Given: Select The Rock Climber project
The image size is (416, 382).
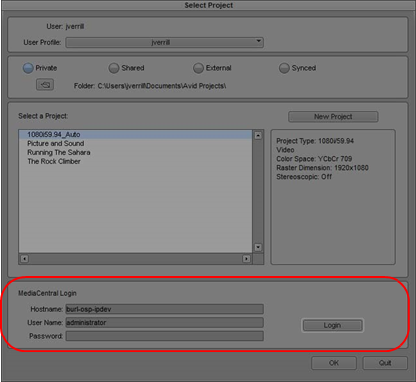Looking at the screenshot, I should tap(135, 161).
